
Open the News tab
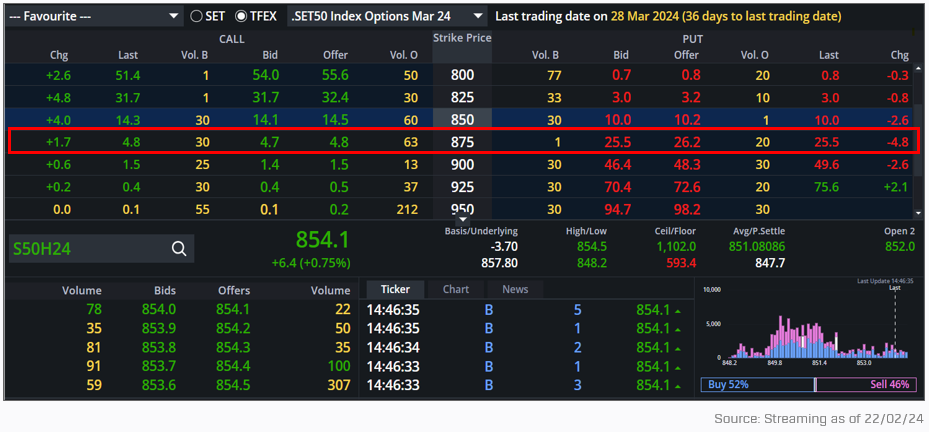(x=515, y=289)
